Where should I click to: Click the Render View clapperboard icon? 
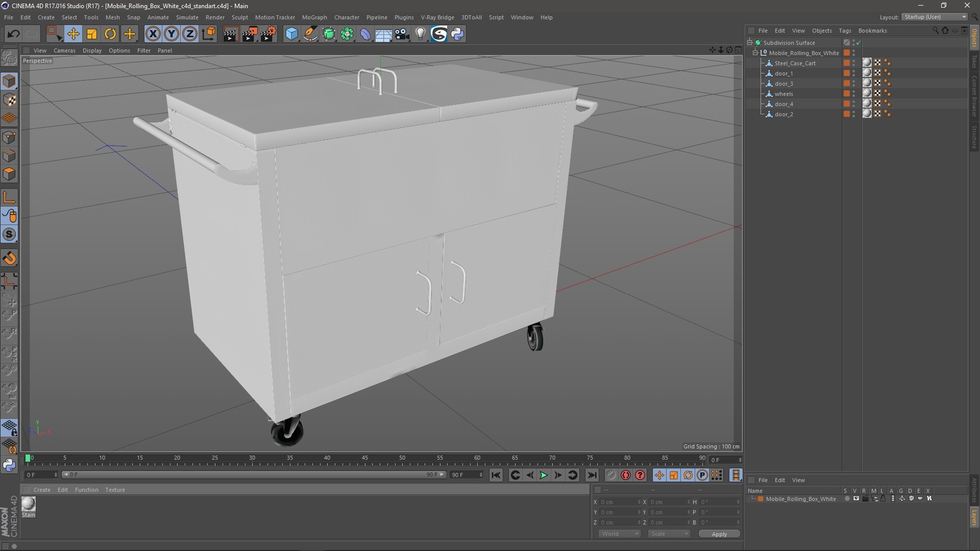[230, 34]
